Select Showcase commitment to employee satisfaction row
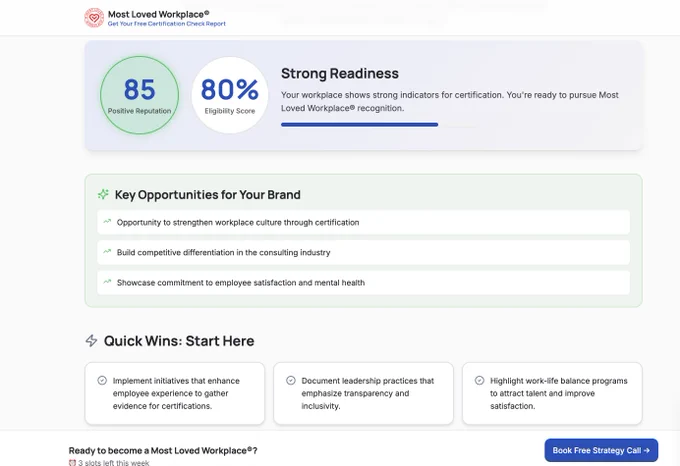680x466 pixels. (363, 283)
